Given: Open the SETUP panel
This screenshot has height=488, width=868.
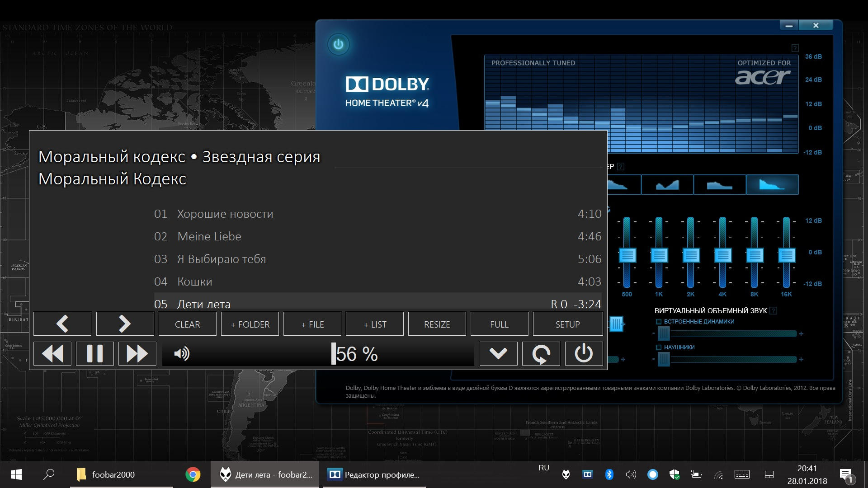Looking at the screenshot, I should pos(567,324).
